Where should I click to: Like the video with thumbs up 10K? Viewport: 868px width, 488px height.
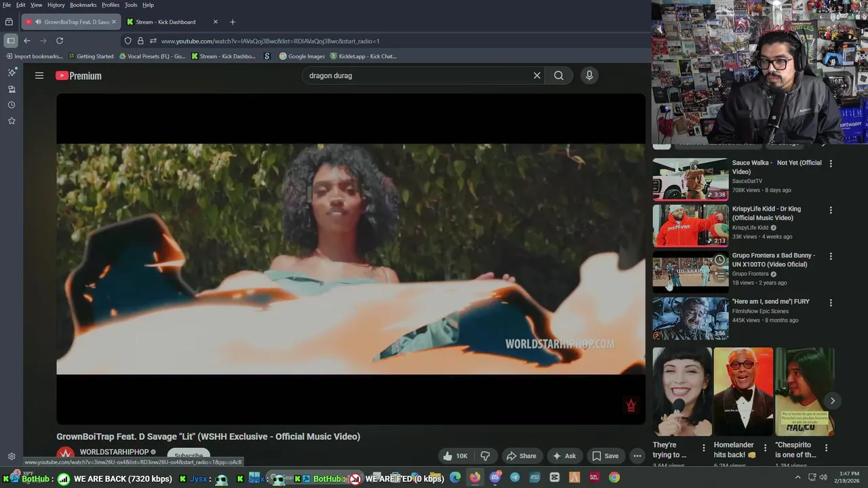[x=455, y=456]
